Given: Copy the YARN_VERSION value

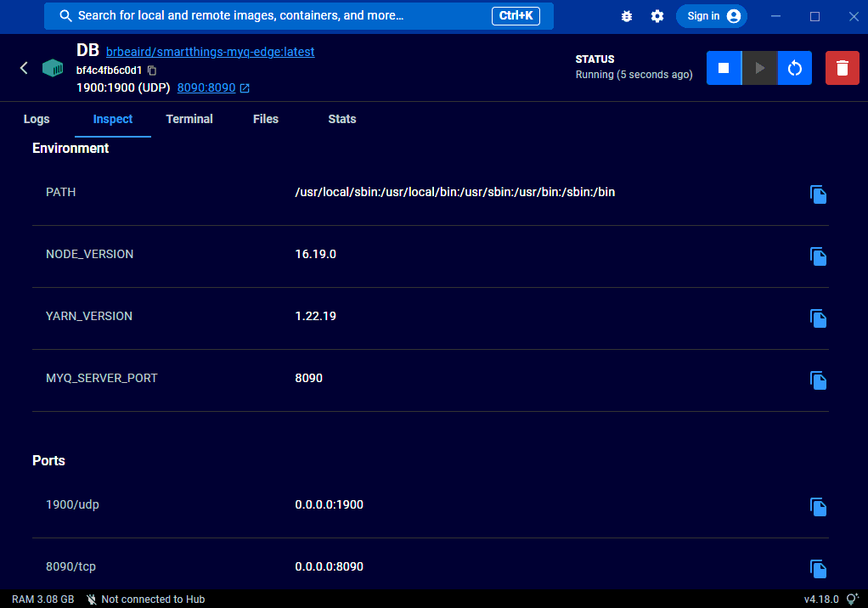Looking at the screenshot, I should click(818, 318).
